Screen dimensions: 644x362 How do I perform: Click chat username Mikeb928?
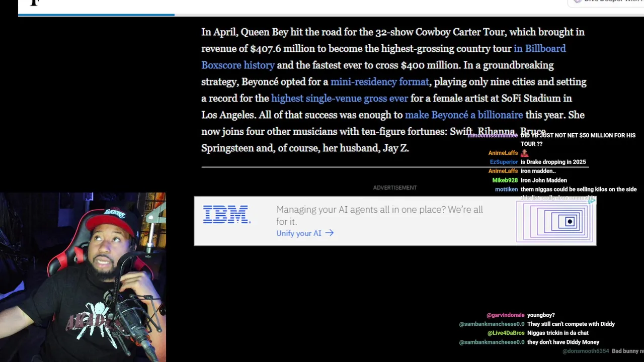point(505,180)
